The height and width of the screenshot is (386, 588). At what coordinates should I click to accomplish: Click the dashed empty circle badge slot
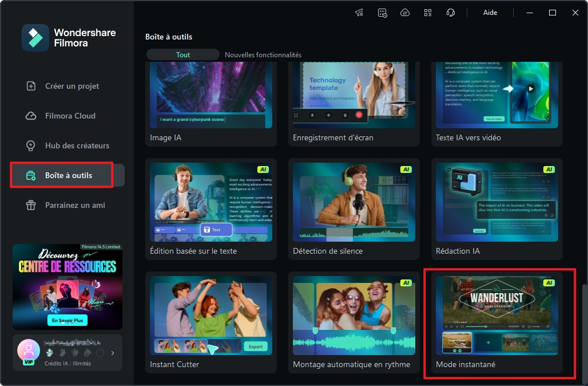click(x=100, y=353)
